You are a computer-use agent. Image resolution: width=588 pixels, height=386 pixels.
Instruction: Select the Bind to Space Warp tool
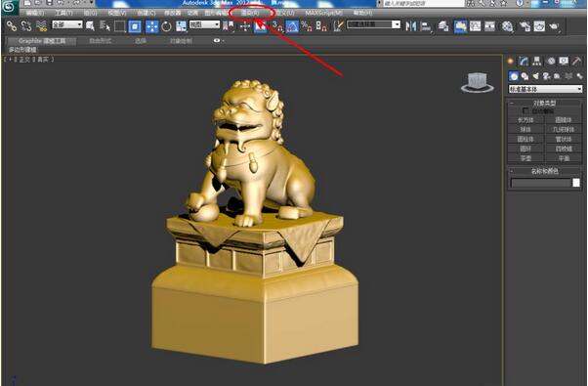coord(41,25)
